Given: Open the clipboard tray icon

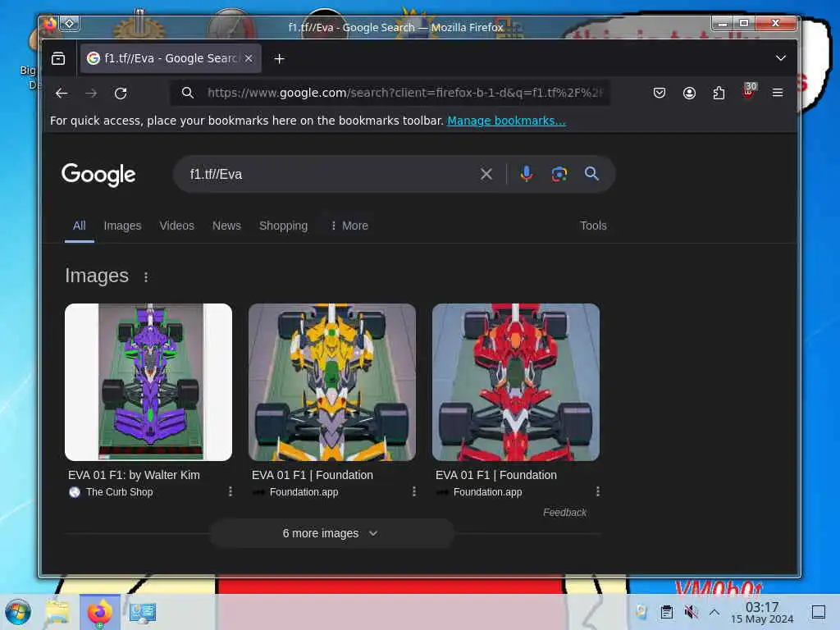Looking at the screenshot, I should pyautogui.click(x=666, y=612).
